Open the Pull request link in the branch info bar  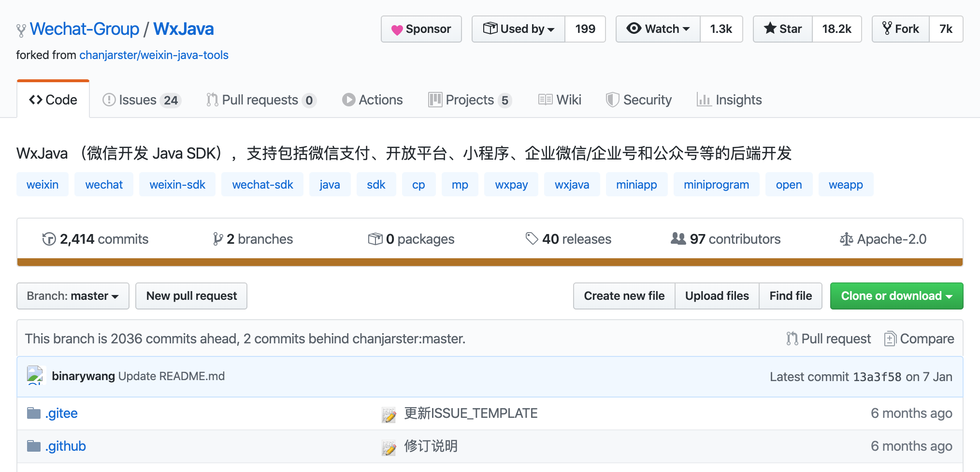[829, 339]
